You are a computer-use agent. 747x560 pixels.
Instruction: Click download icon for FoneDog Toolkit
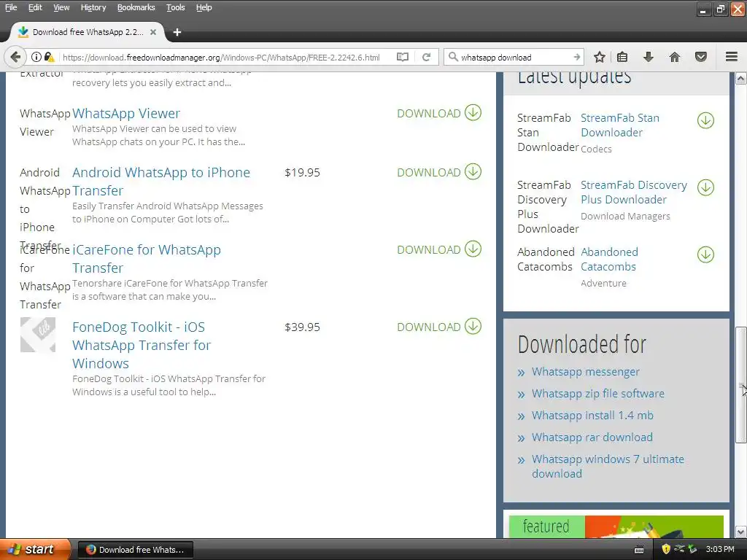473,326
